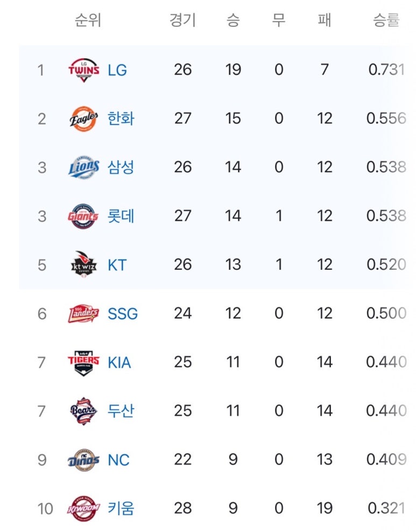Select the SSG team name link

(123, 314)
